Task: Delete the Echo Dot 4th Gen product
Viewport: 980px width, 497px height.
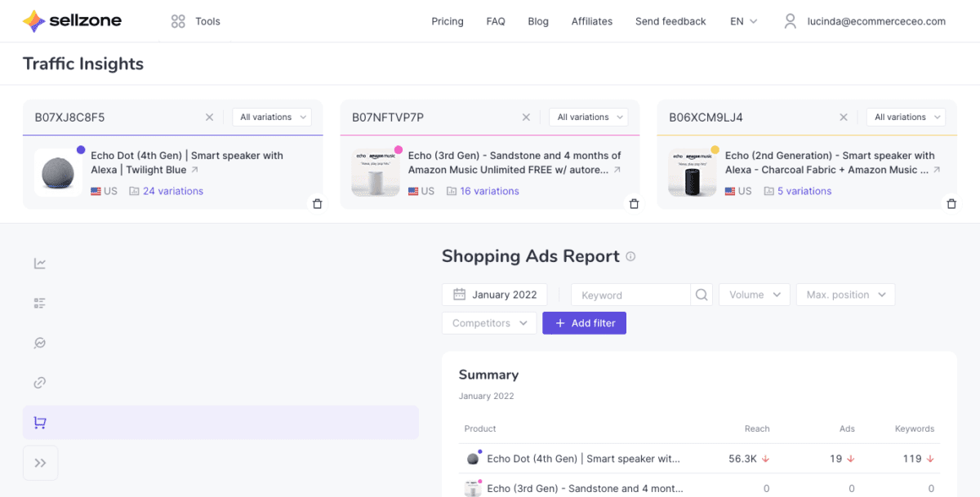Action: click(x=317, y=204)
